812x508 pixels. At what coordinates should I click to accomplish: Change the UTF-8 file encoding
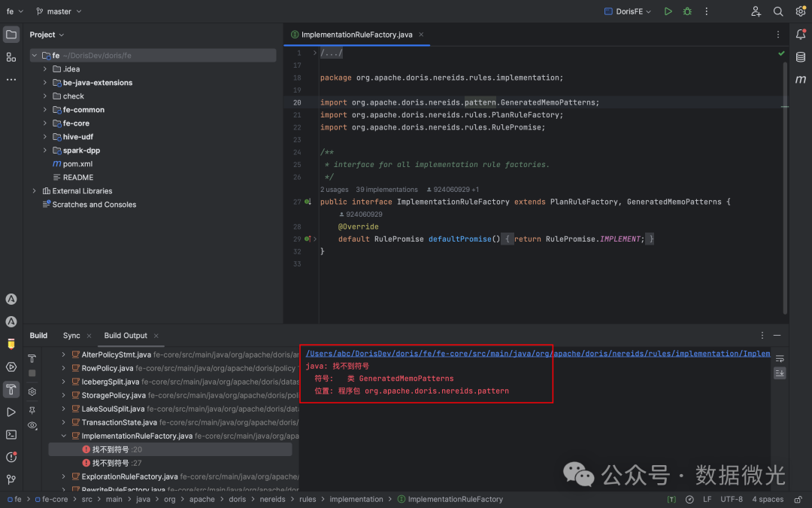coord(732,499)
